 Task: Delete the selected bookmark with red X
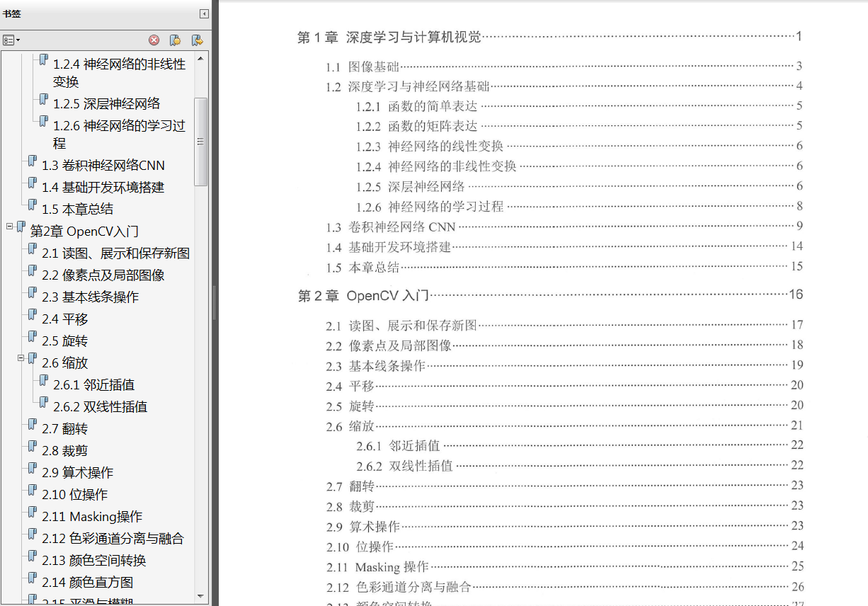tap(154, 40)
